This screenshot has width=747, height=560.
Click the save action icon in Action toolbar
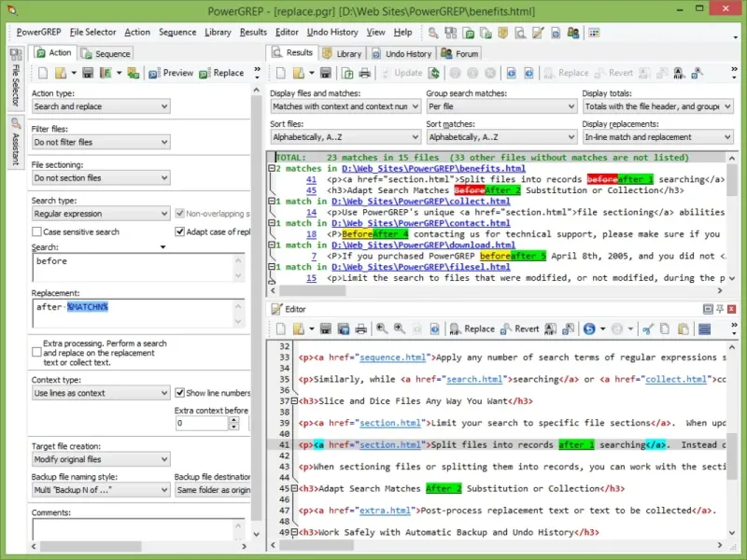pos(87,73)
